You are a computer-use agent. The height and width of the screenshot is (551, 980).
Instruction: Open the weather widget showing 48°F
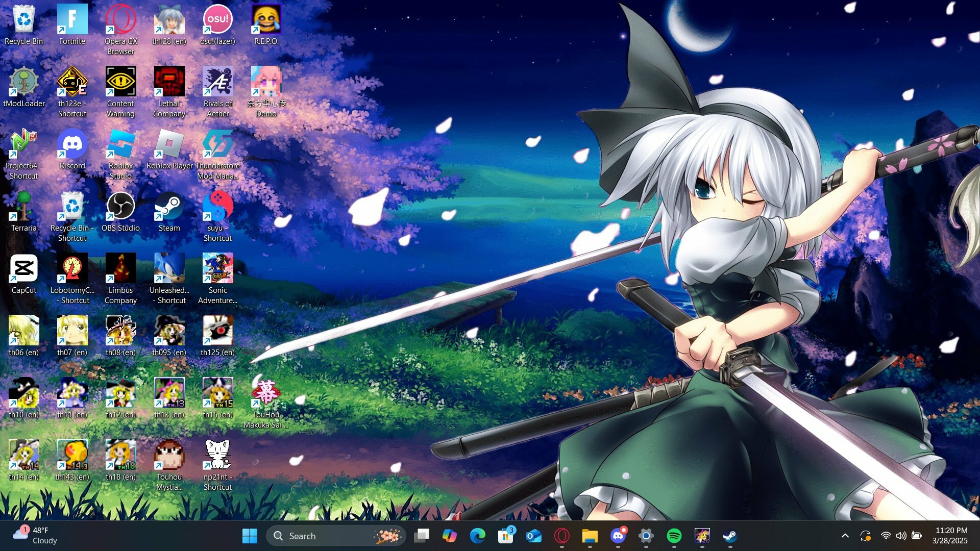(x=36, y=536)
